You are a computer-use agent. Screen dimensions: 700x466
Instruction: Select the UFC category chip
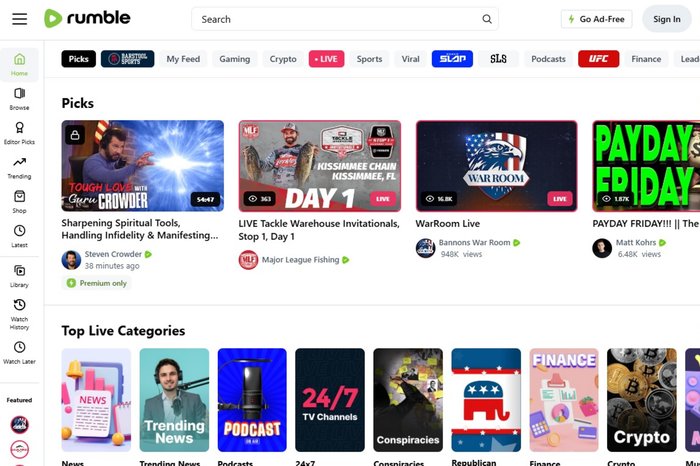click(x=598, y=59)
